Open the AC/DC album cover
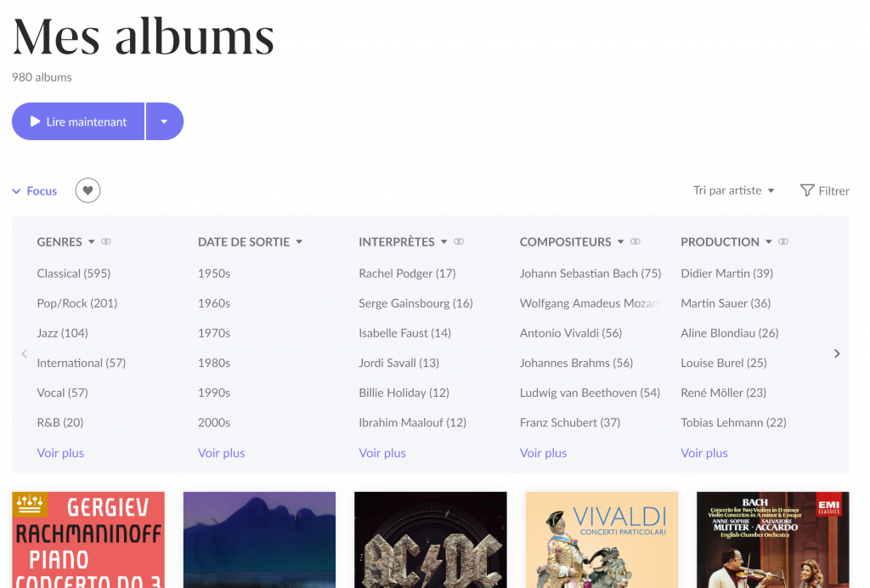This screenshot has width=870, height=588. click(x=430, y=540)
